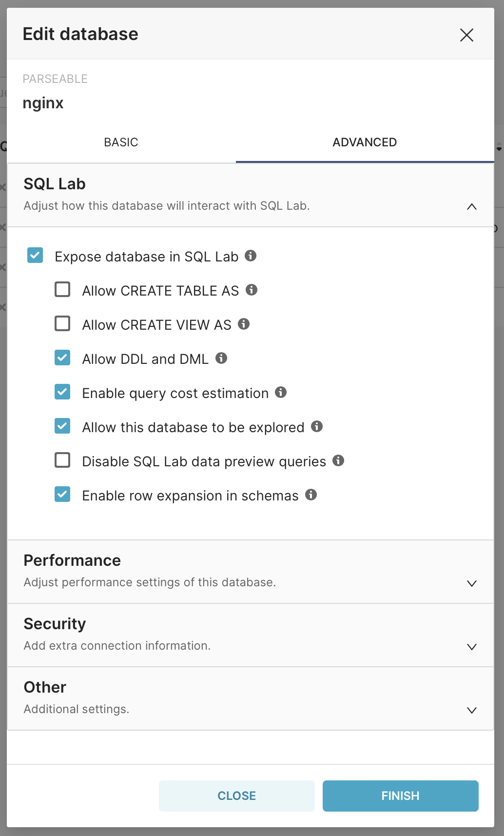Select the Advanced tab
Viewport: 504px width, 836px height.
click(x=365, y=142)
